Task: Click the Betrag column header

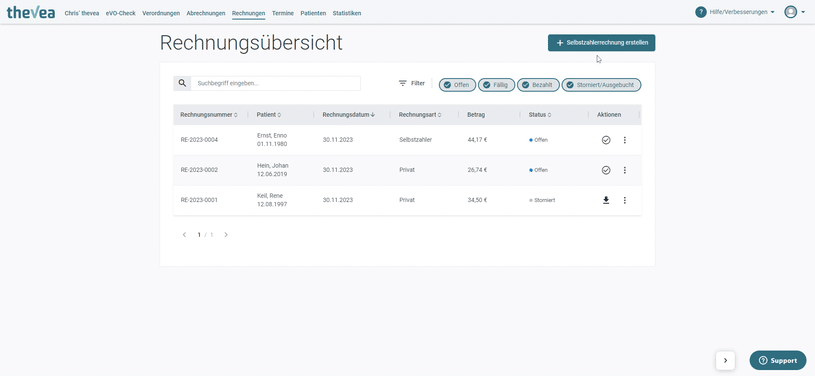Action: click(x=476, y=114)
